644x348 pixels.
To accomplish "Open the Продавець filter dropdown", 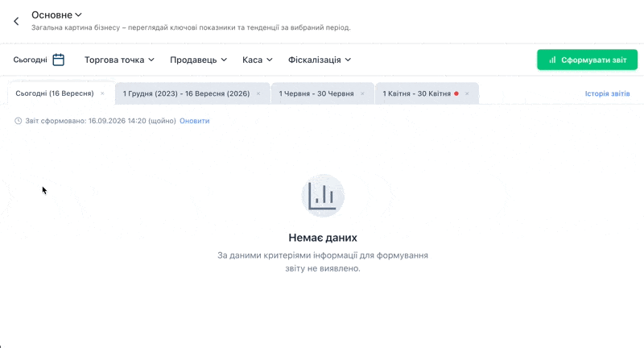I will (x=198, y=60).
